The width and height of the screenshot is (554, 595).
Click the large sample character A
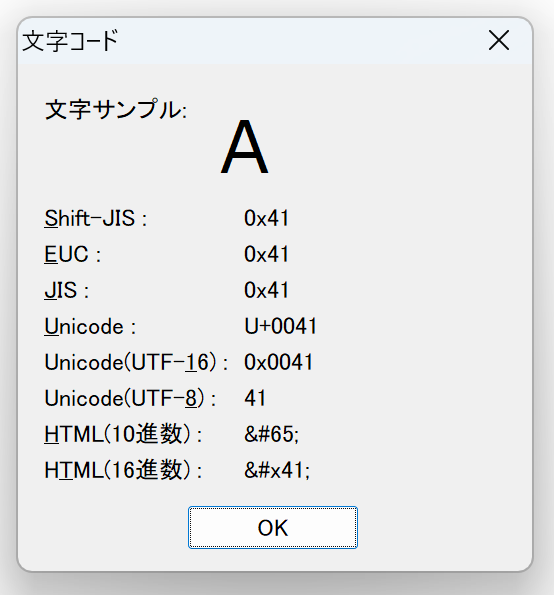[244, 147]
